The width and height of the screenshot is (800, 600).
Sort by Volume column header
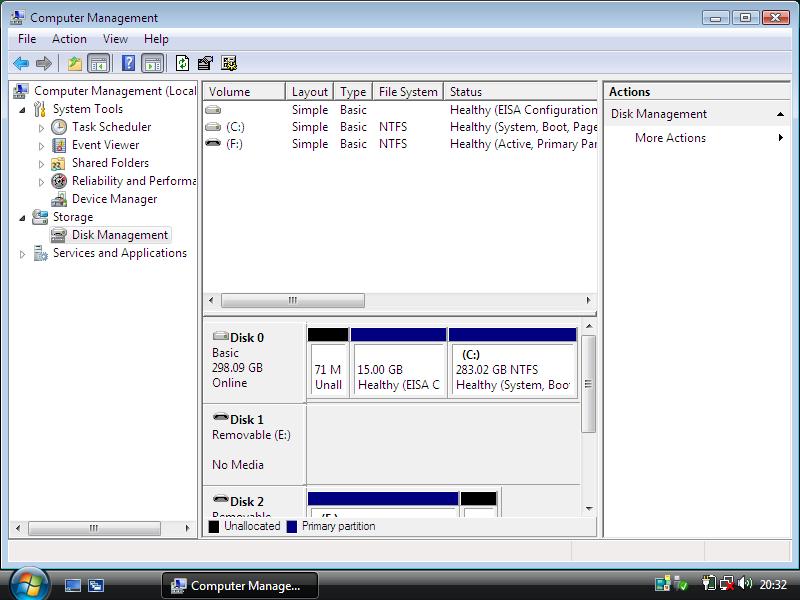[244, 92]
